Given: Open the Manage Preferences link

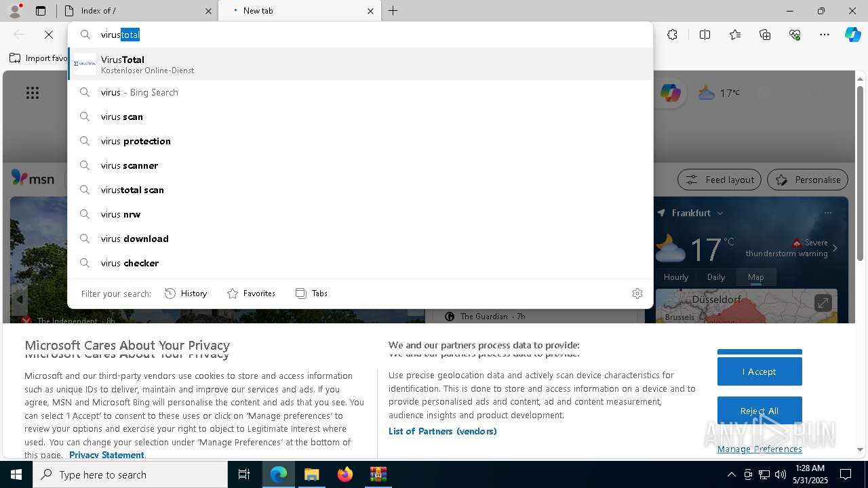Looking at the screenshot, I should [x=759, y=449].
